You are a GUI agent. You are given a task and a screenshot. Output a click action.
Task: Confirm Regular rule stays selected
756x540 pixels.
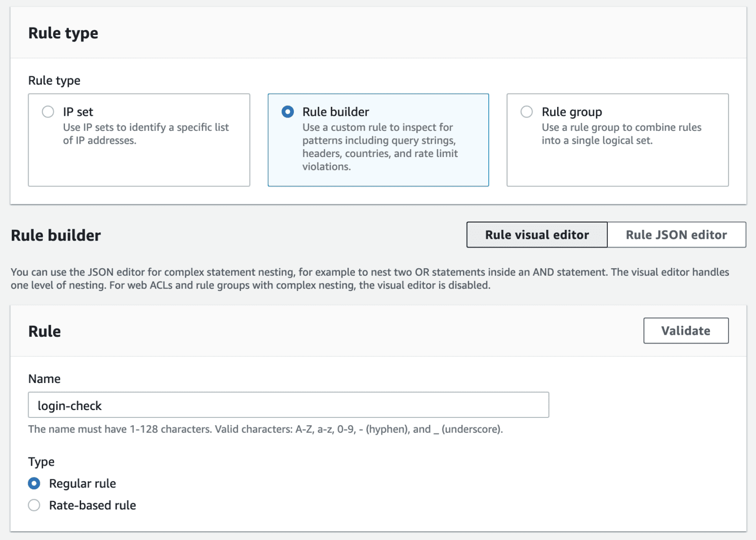coord(33,483)
